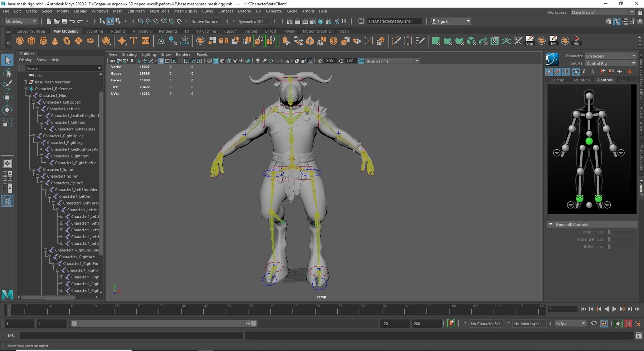Screen dimensions: 644x351
Task: Toggle shaded display mode cube icon in viewport
Action: tap(216, 61)
